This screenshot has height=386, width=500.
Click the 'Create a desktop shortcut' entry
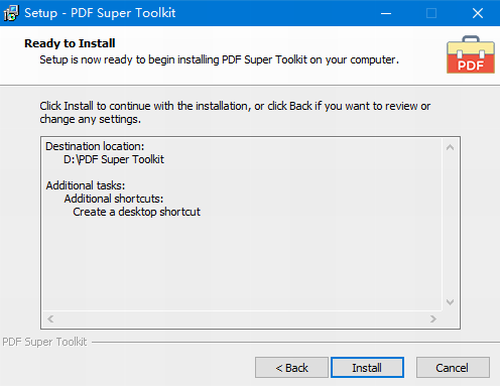[x=137, y=212]
